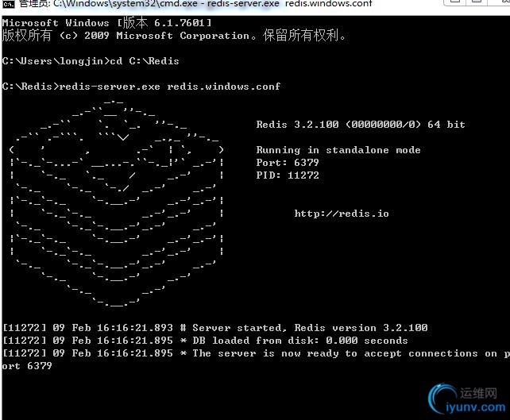Click the 'PID: 11272' line
510x420 pixels.
(x=288, y=175)
